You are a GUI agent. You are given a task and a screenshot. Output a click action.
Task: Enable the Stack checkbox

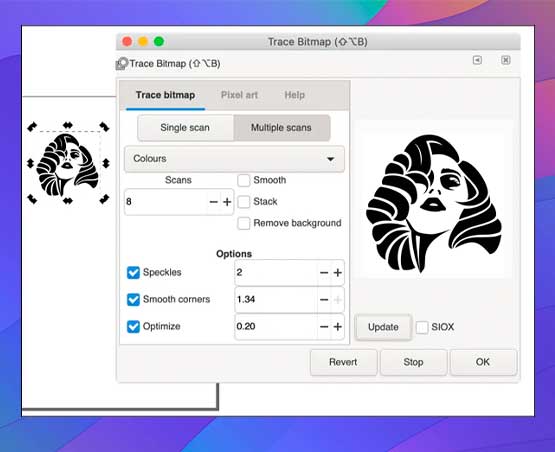pyautogui.click(x=244, y=202)
